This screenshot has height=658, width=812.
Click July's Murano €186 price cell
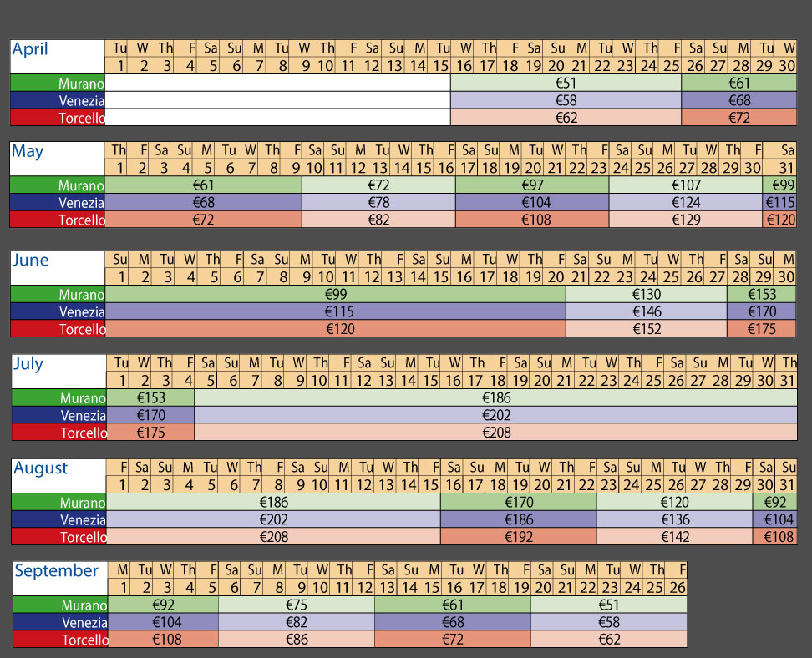496,397
